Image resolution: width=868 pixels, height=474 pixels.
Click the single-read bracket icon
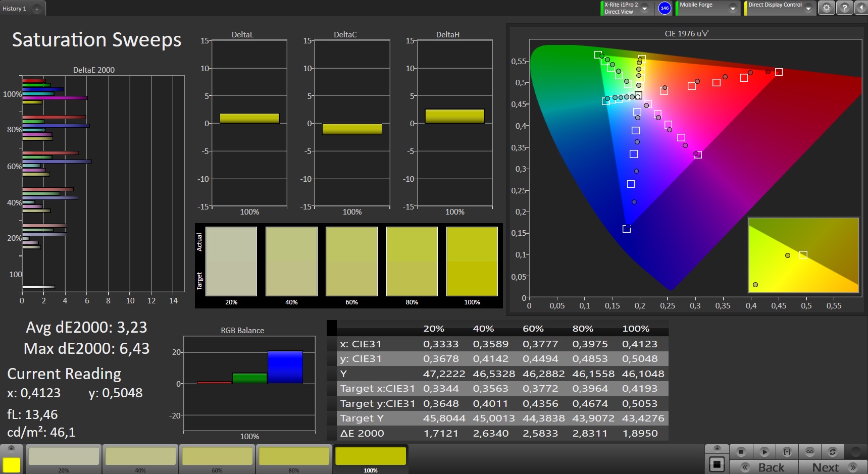coord(787,451)
